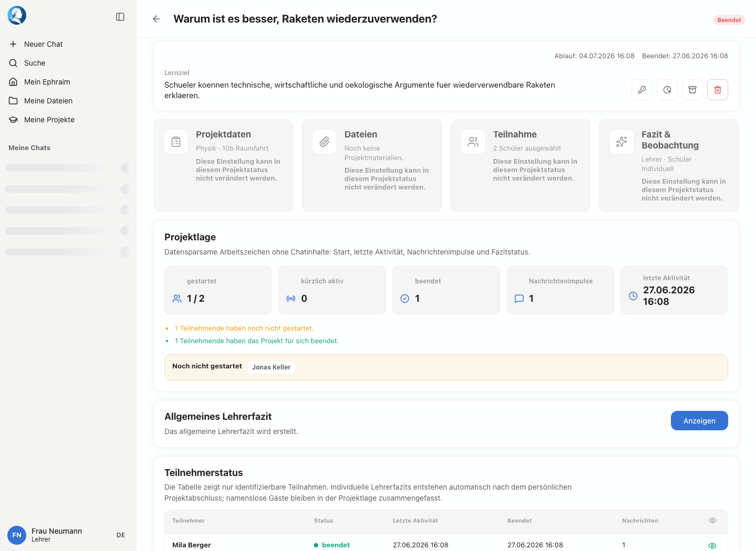Switch language via DE button

tap(121, 535)
